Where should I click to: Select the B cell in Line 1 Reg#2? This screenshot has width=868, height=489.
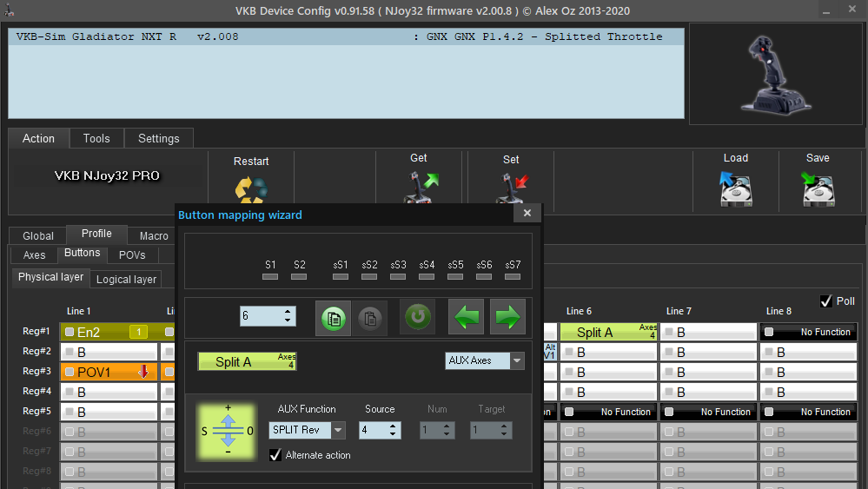109,352
